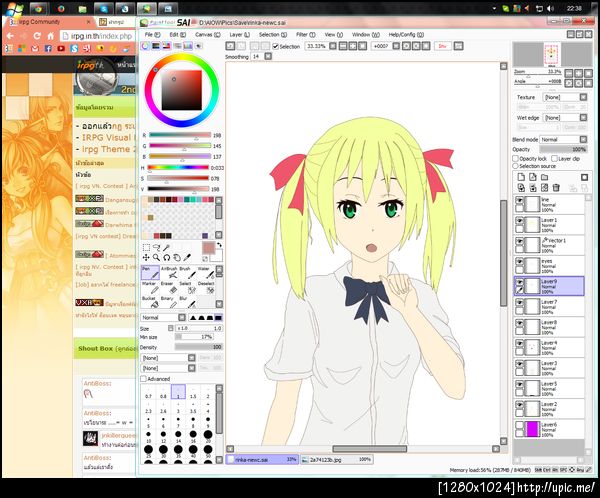This screenshot has height=498, width=600.
Task: Select the Layer9 row
Action: coord(549,286)
